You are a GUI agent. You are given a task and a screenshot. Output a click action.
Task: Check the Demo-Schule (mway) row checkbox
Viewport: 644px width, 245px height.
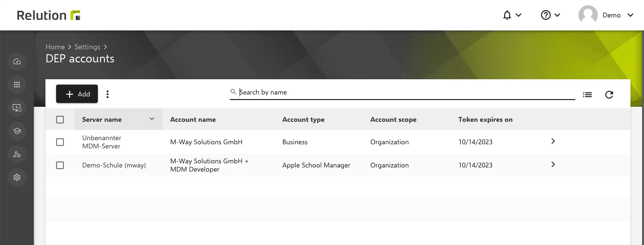60,165
